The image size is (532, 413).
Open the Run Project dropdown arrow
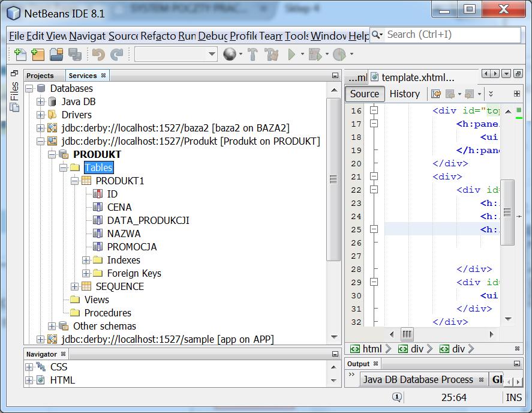pyautogui.click(x=302, y=54)
